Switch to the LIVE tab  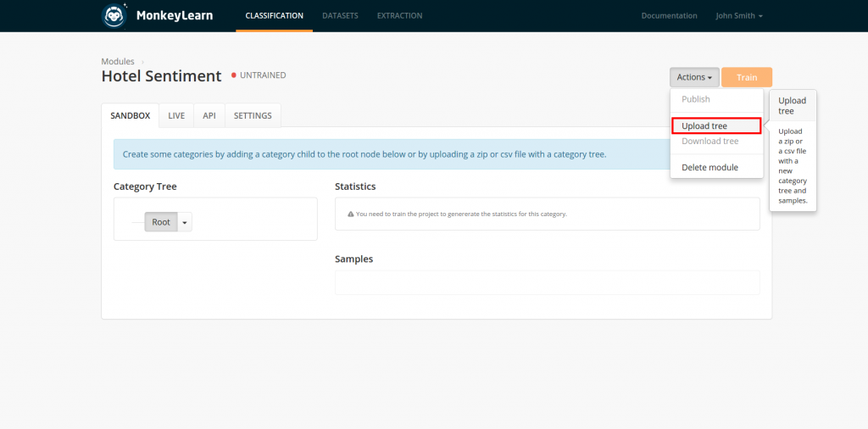(x=176, y=115)
